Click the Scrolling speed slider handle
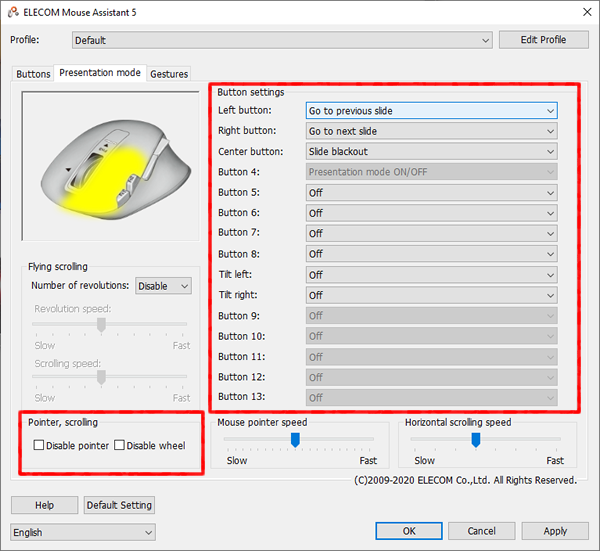The height and width of the screenshot is (551, 600). (101, 377)
